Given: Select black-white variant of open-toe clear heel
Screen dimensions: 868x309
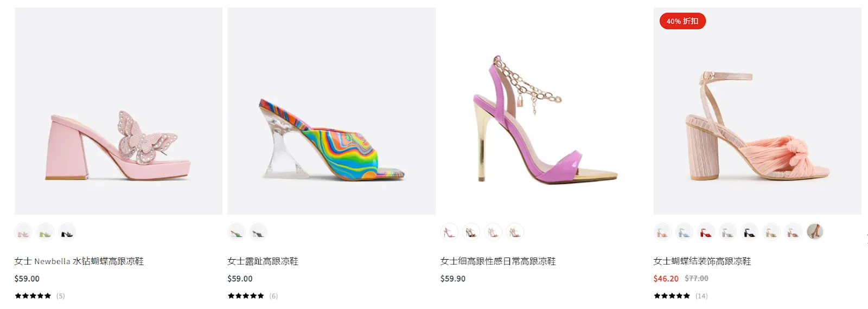Looking at the screenshot, I should tap(258, 233).
